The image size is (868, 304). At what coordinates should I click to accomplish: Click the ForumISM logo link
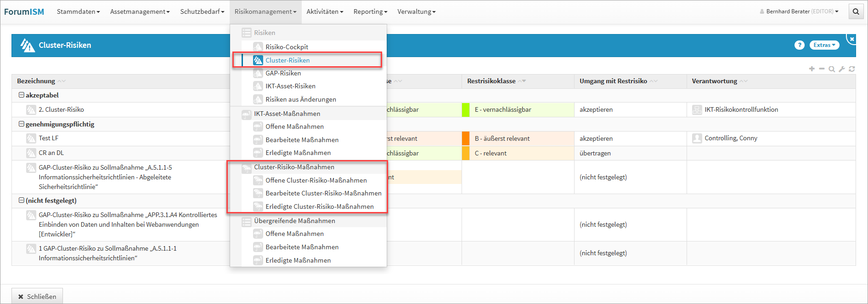24,11
